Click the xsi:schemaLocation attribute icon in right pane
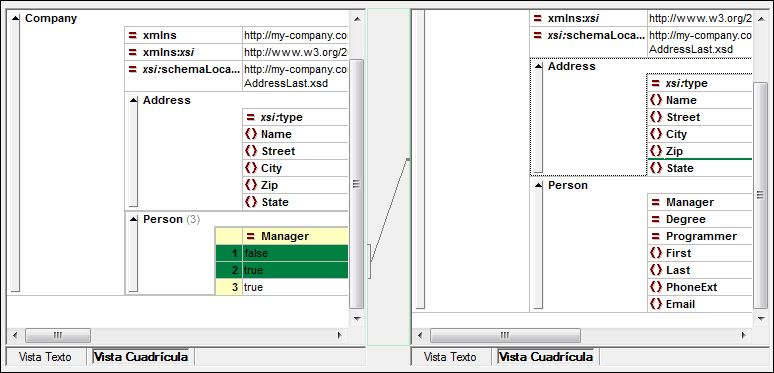 coord(538,36)
